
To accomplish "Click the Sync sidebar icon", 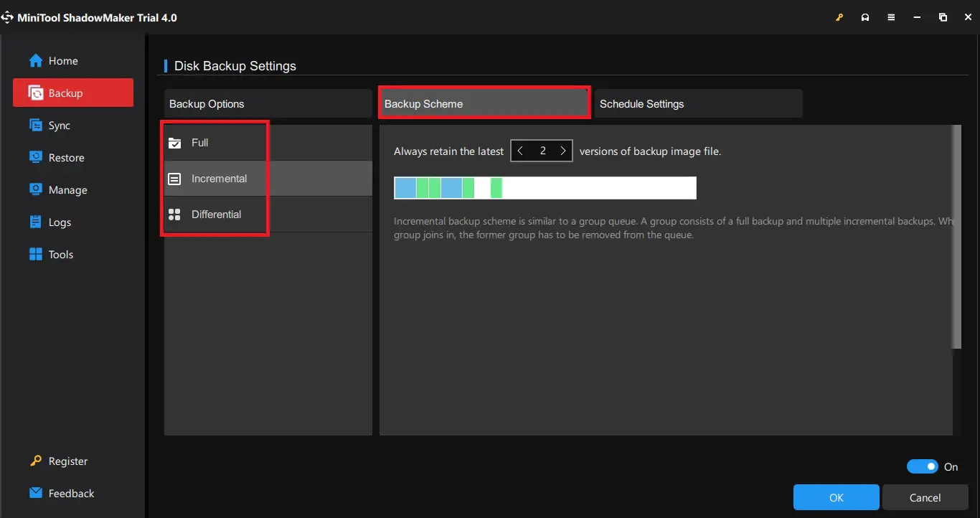I will pyautogui.click(x=36, y=126).
